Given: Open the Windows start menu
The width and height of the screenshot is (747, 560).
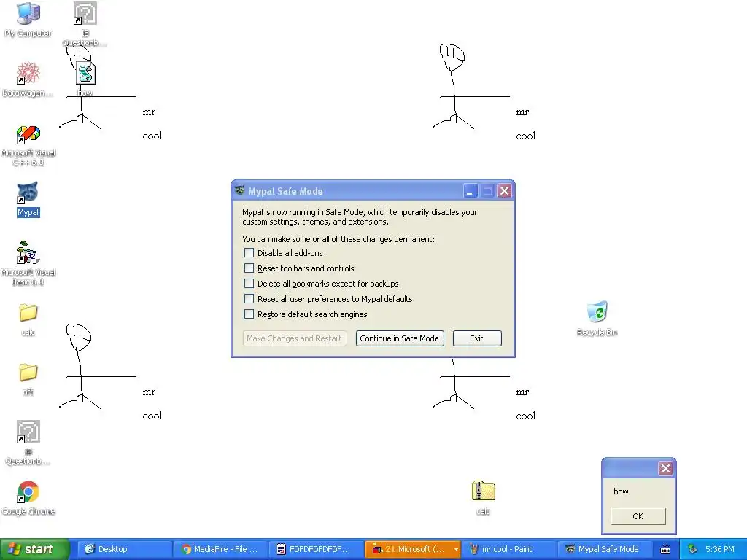Looking at the screenshot, I should (34, 549).
